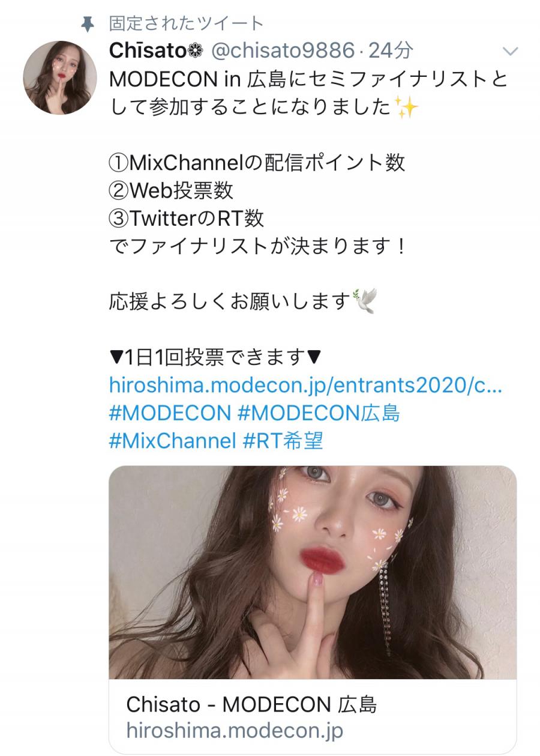Viewport: 540px width, 756px height.
Task: Click the card title Chisato - MODECON 広島
Action: click(x=251, y=704)
